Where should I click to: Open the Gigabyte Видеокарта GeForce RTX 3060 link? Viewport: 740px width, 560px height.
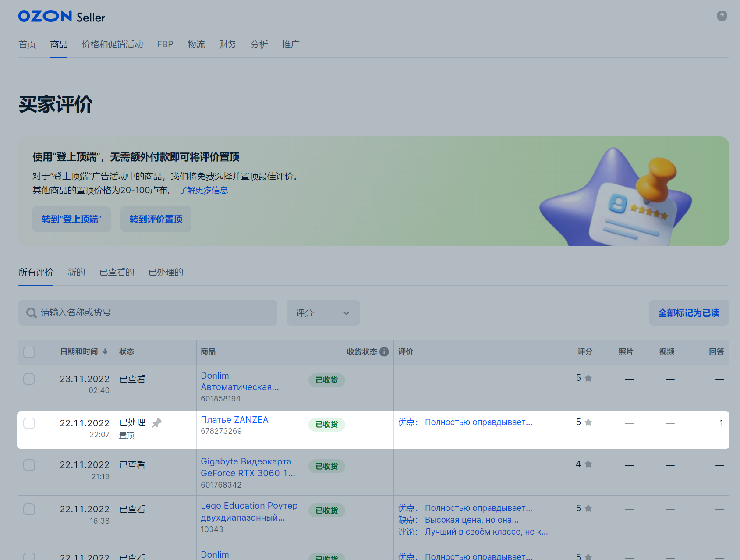248,467
